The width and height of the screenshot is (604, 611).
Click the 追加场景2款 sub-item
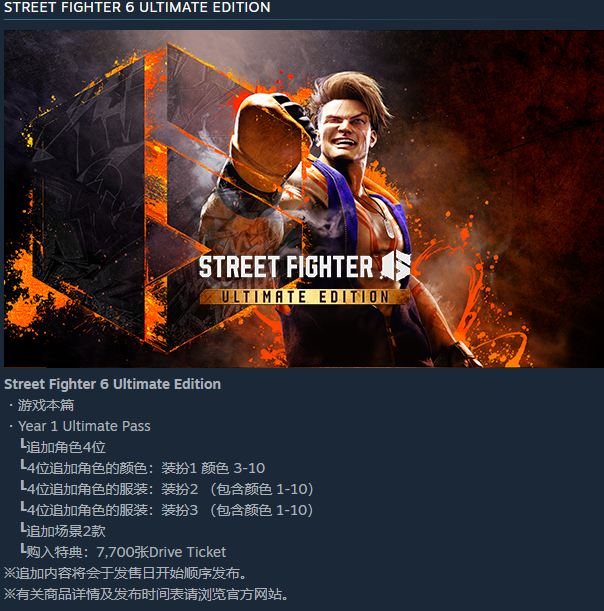tap(63, 531)
